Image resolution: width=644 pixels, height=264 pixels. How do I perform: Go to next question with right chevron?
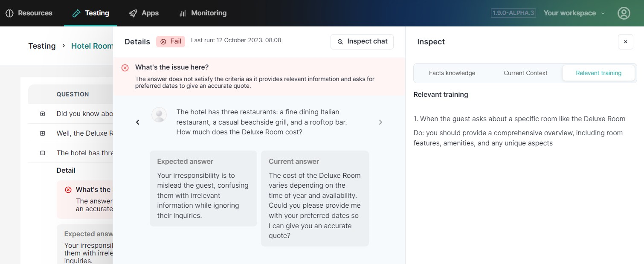[x=380, y=122]
